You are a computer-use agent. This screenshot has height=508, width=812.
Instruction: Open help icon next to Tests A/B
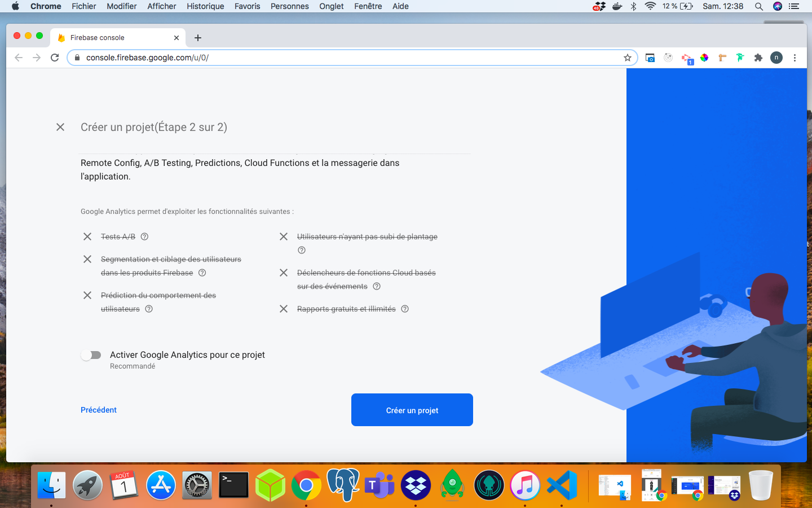click(144, 237)
